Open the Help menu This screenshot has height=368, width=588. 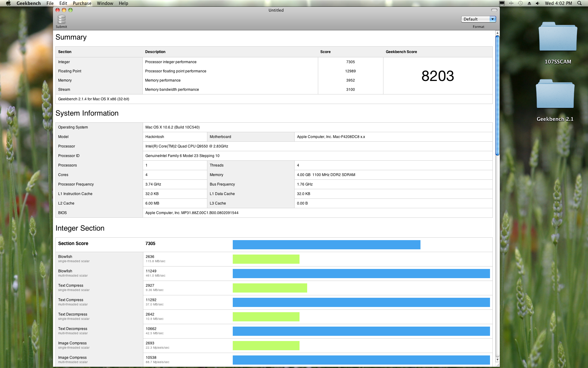tap(123, 3)
